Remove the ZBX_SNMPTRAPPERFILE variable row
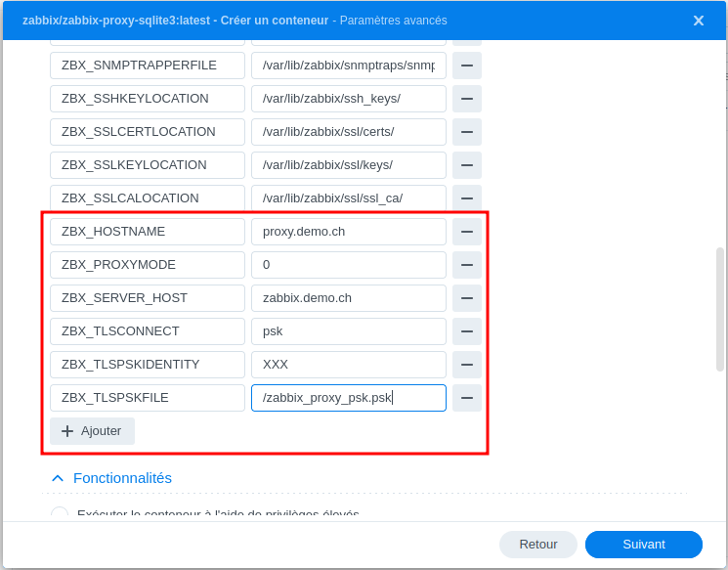Screen dimensions: 728x570 [x=467, y=66]
